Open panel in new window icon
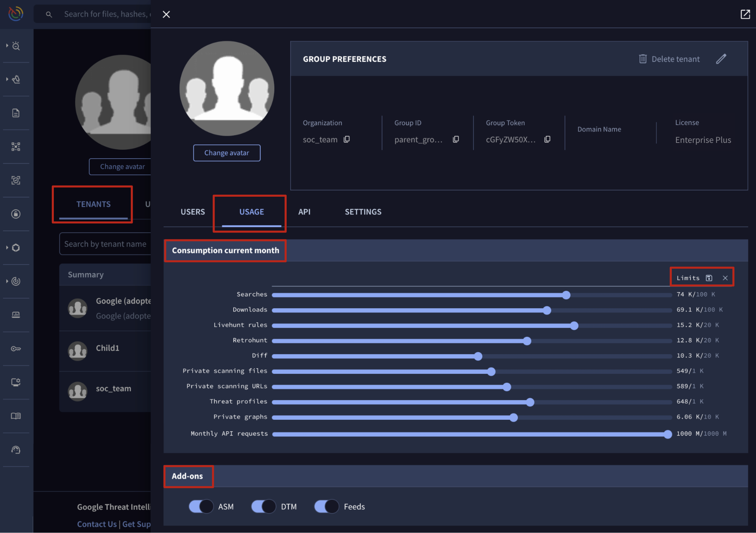This screenshot has height=533, width=756. [745, 14]
